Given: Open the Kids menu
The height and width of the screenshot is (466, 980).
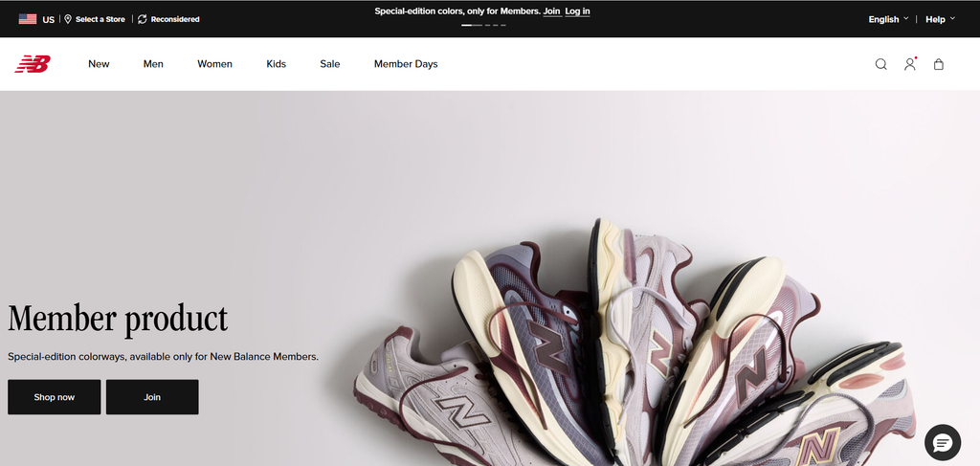Looking at the screenshot, I should click(276, 64).
